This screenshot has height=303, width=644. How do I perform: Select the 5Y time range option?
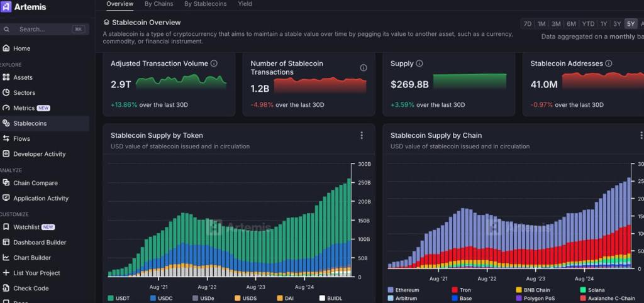point(631,24)
